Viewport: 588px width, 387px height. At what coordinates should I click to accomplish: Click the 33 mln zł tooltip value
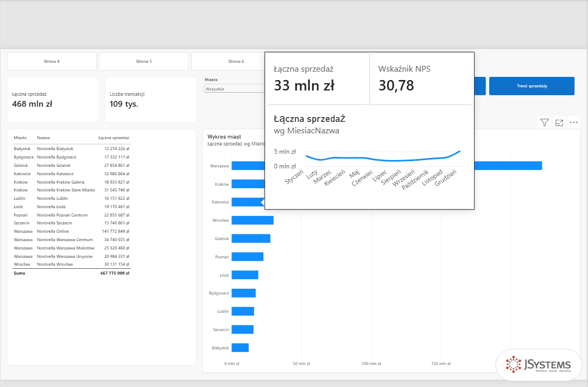click(304, 86)
